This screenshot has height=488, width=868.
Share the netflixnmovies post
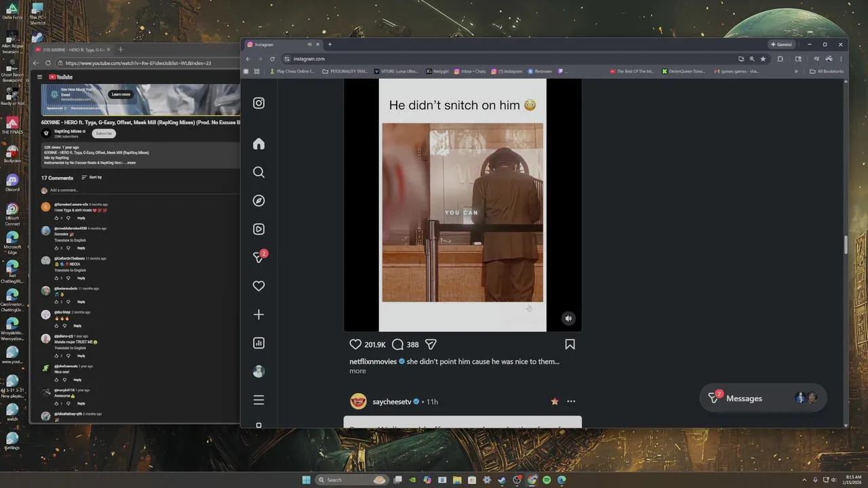tap(431, 344)
